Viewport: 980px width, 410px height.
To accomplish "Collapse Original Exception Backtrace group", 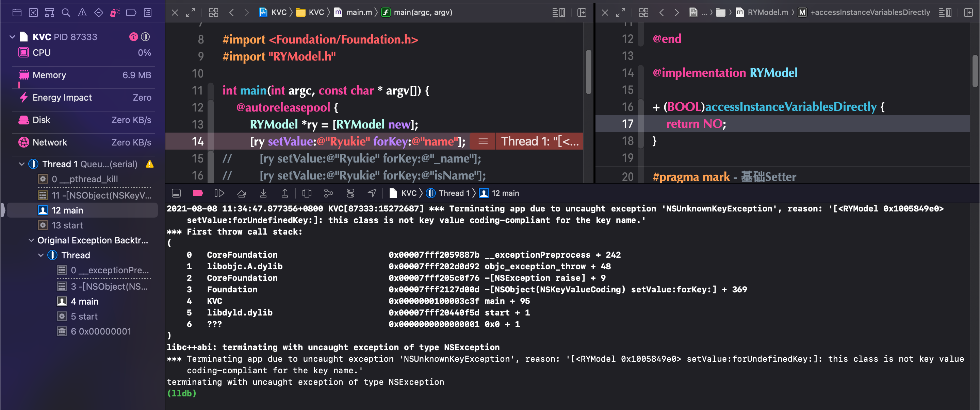I will [31, 241].
